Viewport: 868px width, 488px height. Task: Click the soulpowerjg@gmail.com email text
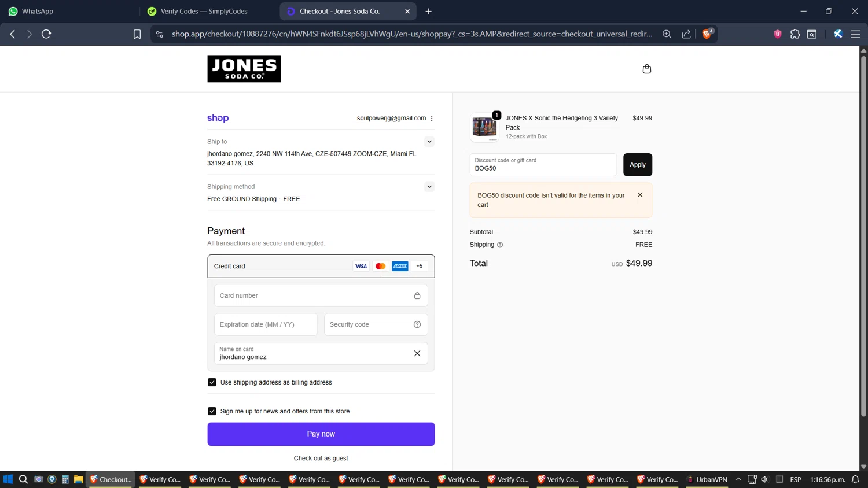coord(391,118)
